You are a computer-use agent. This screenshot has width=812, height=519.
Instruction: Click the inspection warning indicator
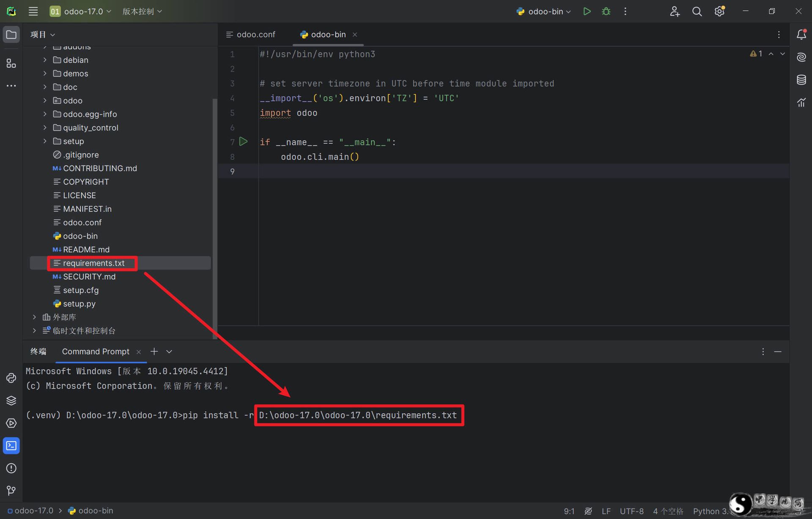(x=756, y=54)
